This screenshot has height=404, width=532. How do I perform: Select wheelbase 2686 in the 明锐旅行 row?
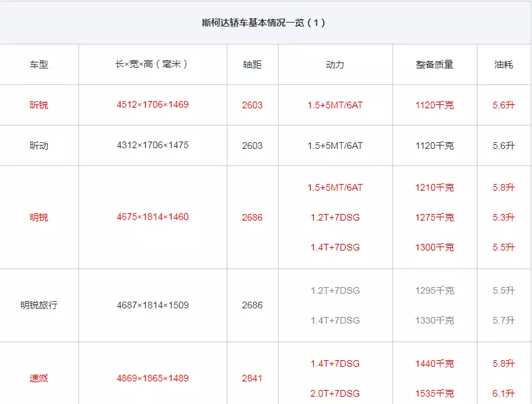[252, 305]
